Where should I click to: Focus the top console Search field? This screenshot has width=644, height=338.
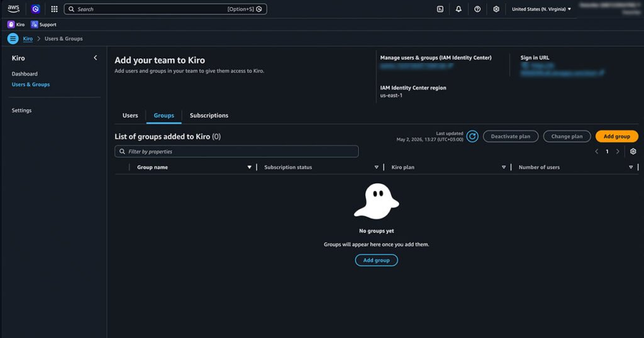[x=165, y=9]
